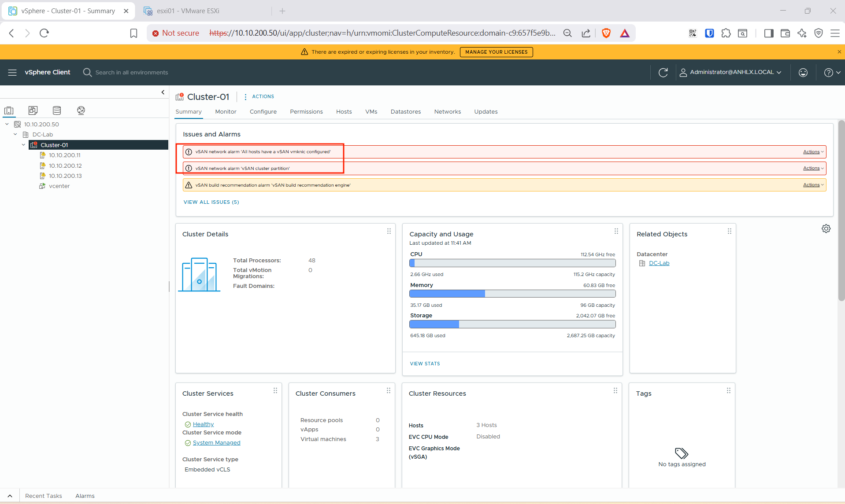
Task: Open the feedback smiley icon
Action: 803,72
